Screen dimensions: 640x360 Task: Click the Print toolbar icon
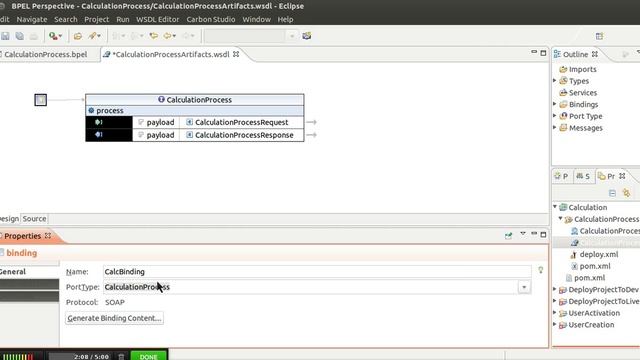pyautogui.click(x=33, y=36)
